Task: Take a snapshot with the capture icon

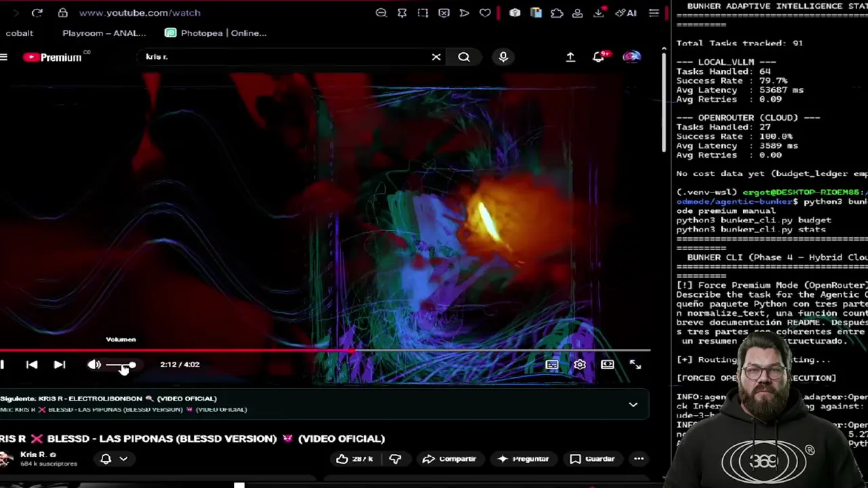Action: click(422, 12)
